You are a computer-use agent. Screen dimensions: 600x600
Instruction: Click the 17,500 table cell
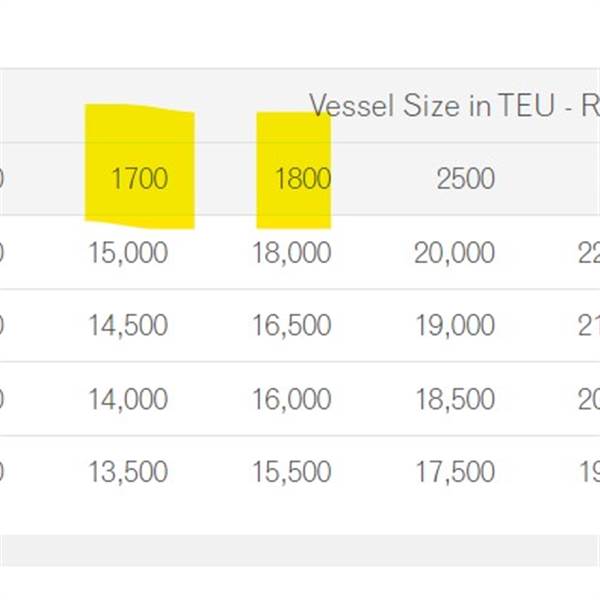[454, 472]
